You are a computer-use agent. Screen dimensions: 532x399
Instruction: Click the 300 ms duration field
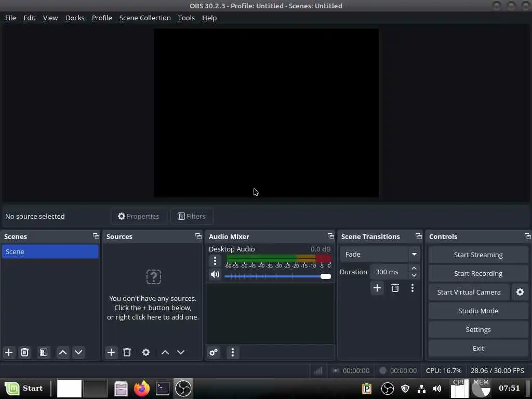(390, 272)
